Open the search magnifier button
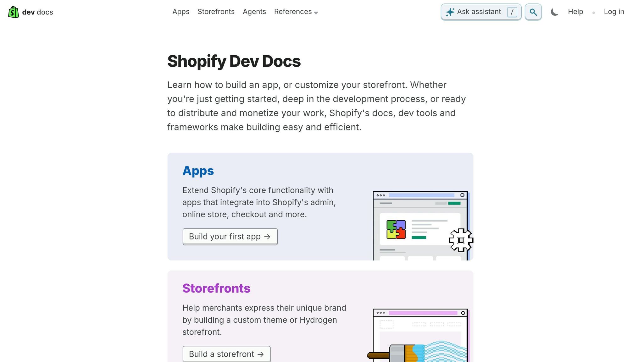 (x=533, y=12)
